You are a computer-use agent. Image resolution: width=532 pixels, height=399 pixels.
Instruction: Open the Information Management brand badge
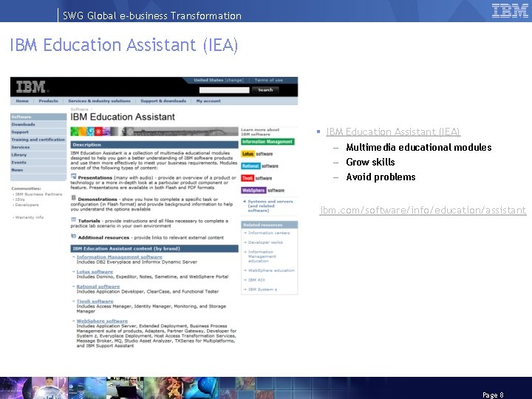coord(267,142)
